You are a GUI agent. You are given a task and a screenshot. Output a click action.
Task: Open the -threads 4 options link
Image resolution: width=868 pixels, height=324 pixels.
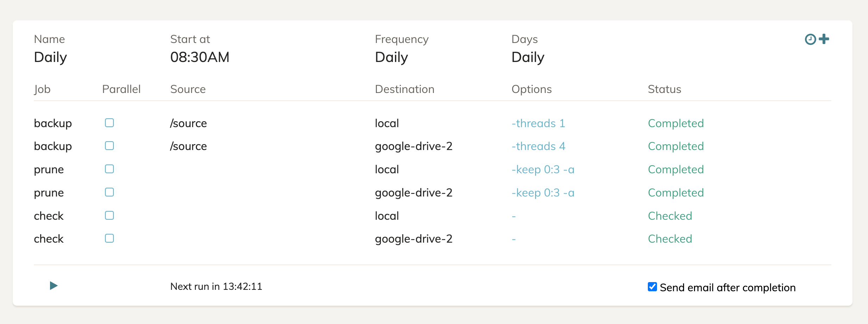pyautogui.click(x=538, y=146)
